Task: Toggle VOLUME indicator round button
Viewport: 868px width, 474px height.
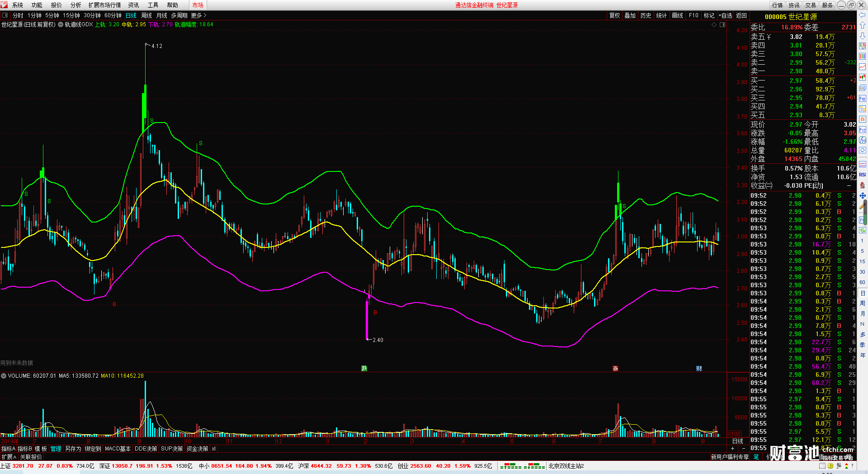Action: [x=4, y=376]
